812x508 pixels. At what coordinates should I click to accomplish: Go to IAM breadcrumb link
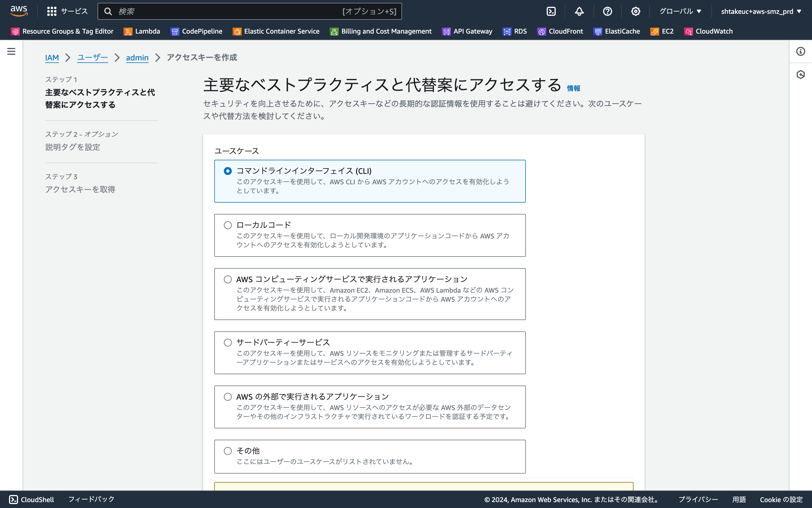pyautogui.click(x=52, y=58)
